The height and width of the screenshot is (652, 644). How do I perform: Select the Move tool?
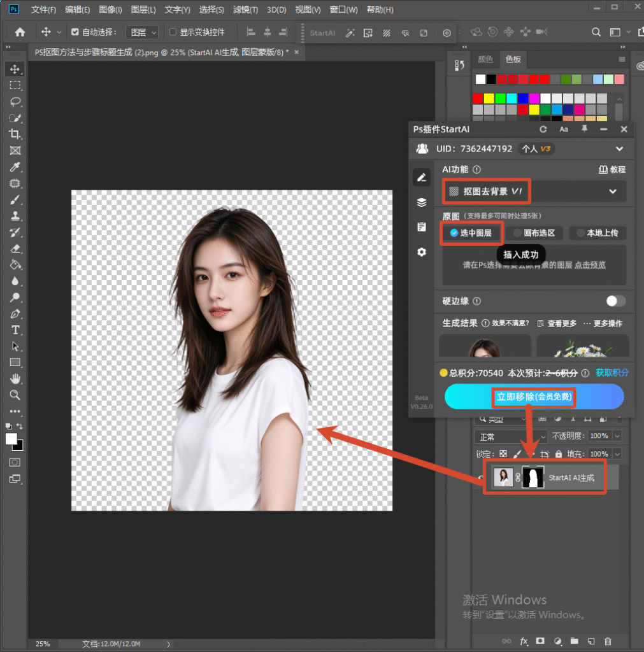click(15, 69)
